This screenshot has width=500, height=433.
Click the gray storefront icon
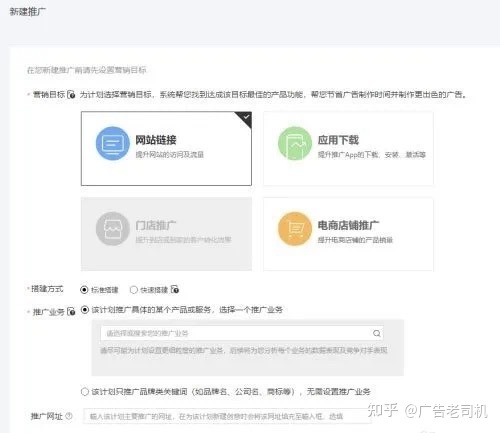pyautogui.click(x=113, y=229)
